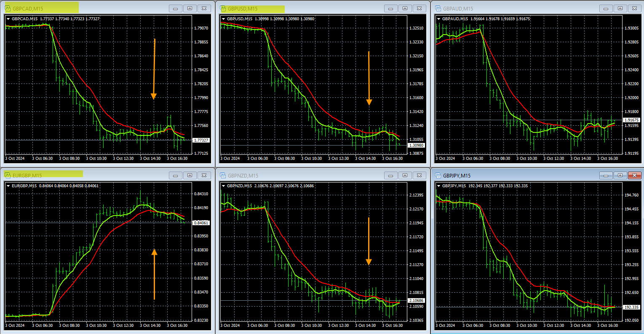Click GBPUSD,M15 OHLC header text in chart
The image size is (644, 334).
tap(271, 19)
